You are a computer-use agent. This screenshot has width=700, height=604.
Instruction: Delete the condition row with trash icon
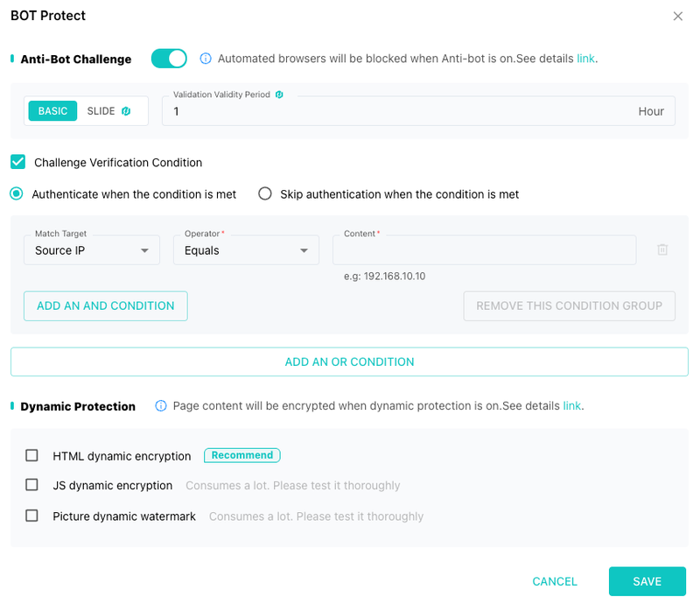click(662, 249)
